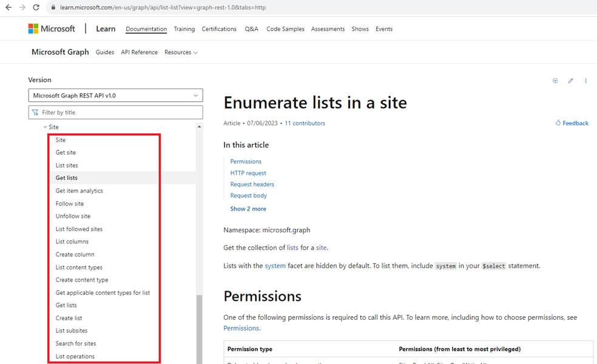Click the Microsoft logo
This screenshot has width=597, height=364.
(52, 29)
